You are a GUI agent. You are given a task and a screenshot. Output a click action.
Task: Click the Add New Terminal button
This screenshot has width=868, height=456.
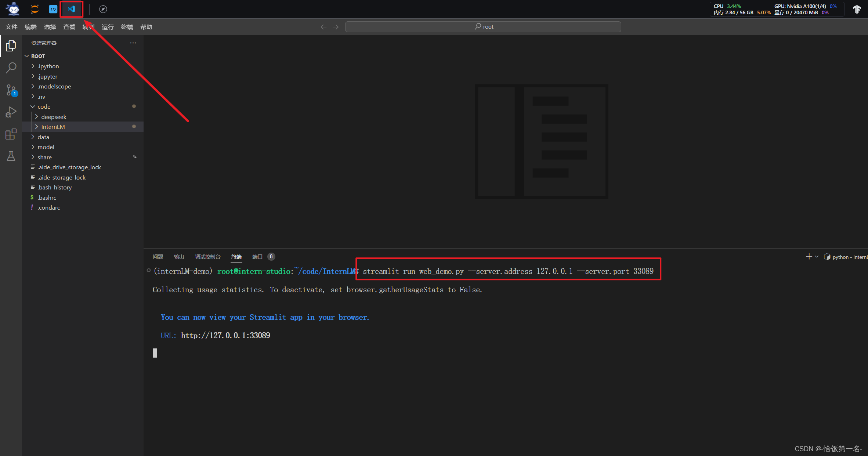coord(808,256)
